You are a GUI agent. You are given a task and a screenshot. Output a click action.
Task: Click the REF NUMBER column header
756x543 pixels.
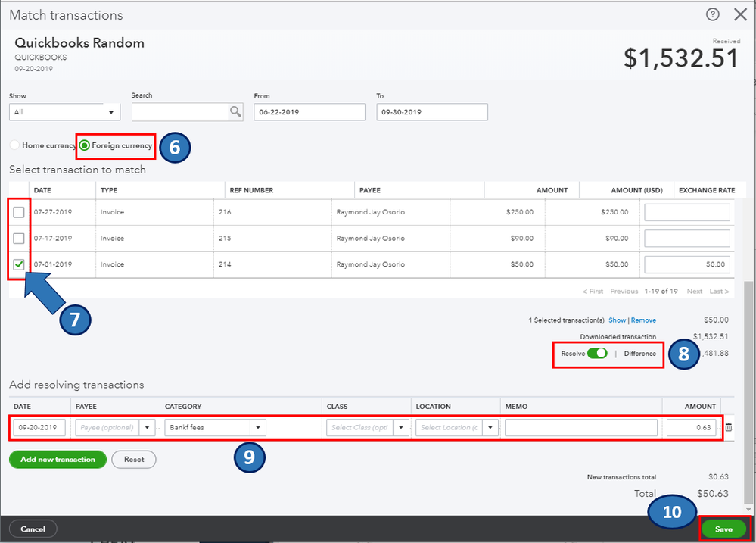tap(252, 190)
